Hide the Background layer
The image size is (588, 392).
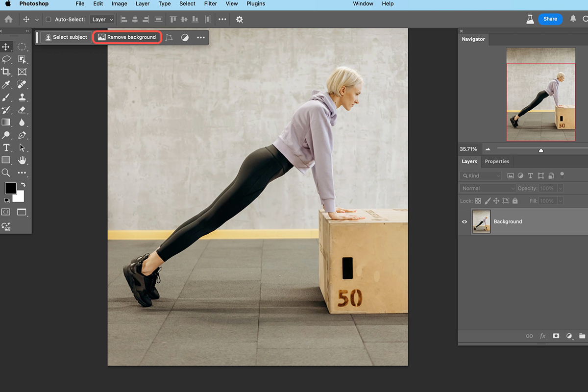pyautogui.click(x=464, y=221)
